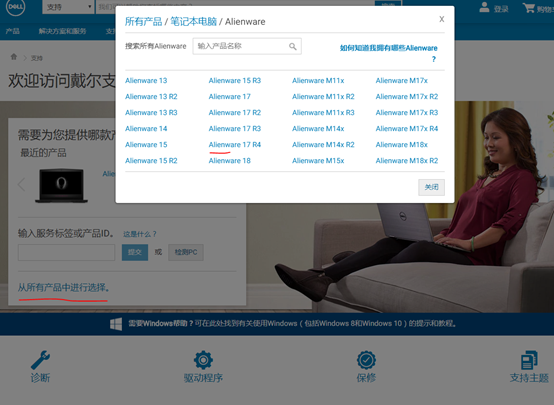Click the search magnifier icon in Alienware search
The height and width of the screenshot is (405, 554).
293,46
